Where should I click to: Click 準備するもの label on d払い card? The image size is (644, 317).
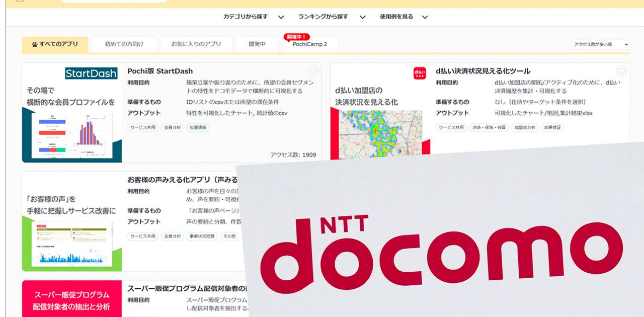[452, 102]
